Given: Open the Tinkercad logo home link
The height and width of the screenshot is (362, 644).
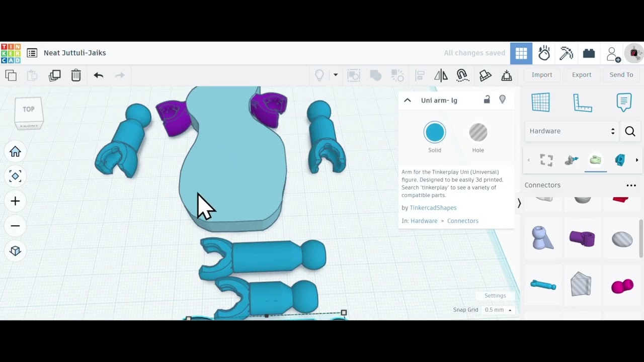Looking at the screenshot, I should [x=11, y=53].
